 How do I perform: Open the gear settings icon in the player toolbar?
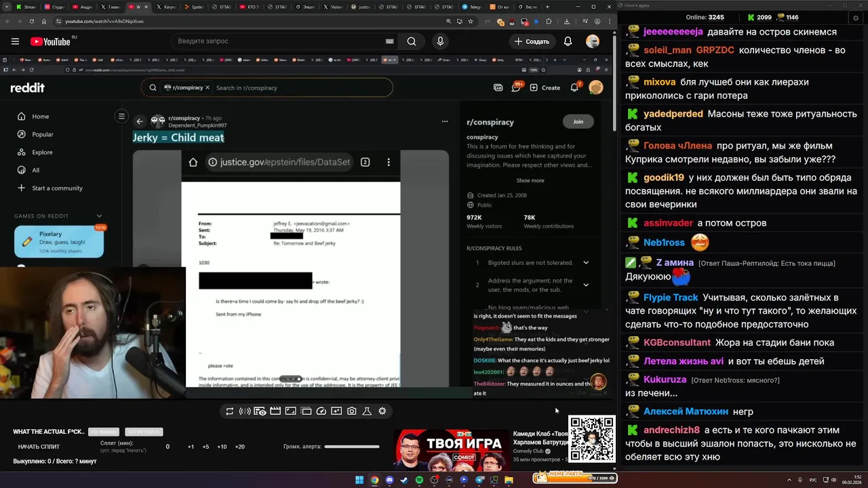coord(382,411)
